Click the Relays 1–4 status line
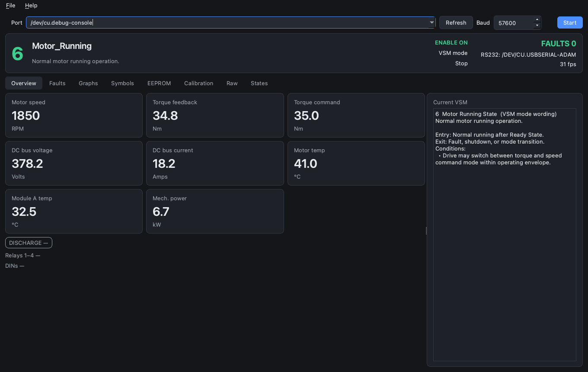588x372 pixels. (22, 255)
